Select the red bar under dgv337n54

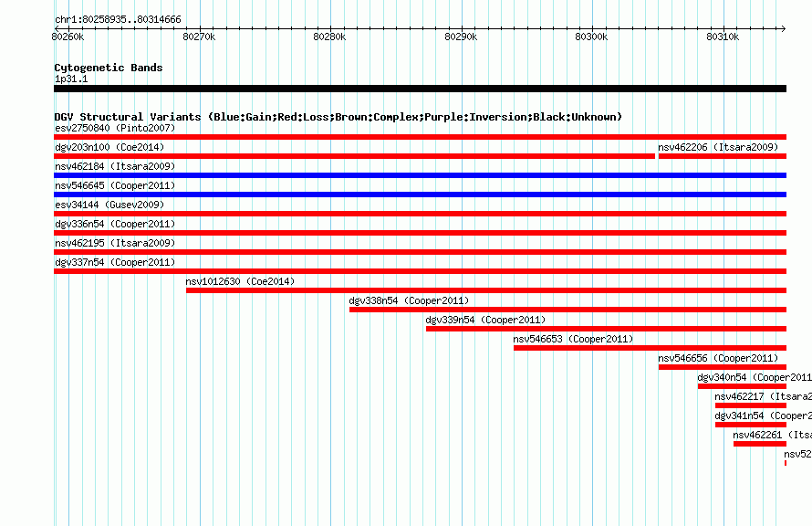pos(420,271)
